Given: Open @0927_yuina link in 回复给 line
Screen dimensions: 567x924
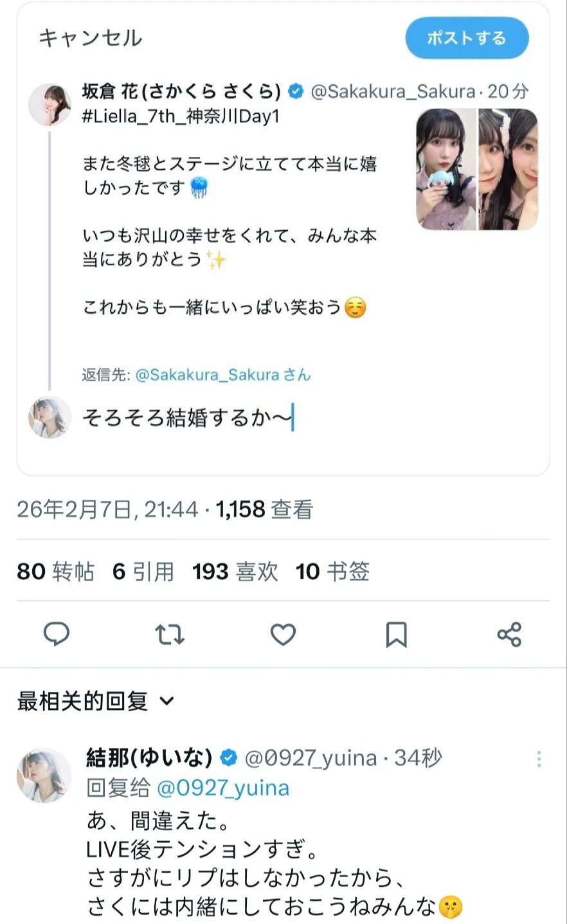Looking at the screenshot, I should [222, 788].
